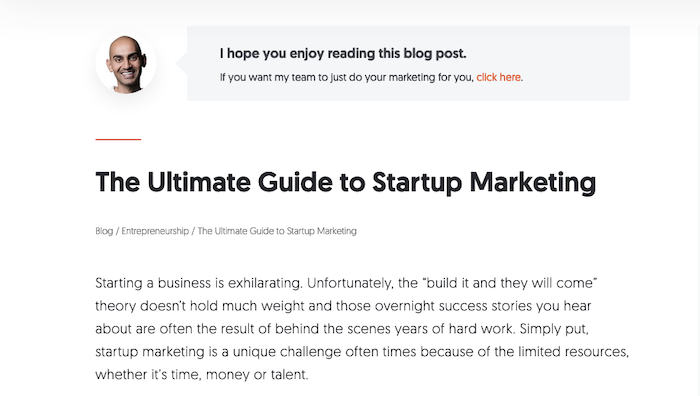Click the final line "whether it's time, money or talent."
Viewport: 700px width, 396px height.
(x=201, y=375)
